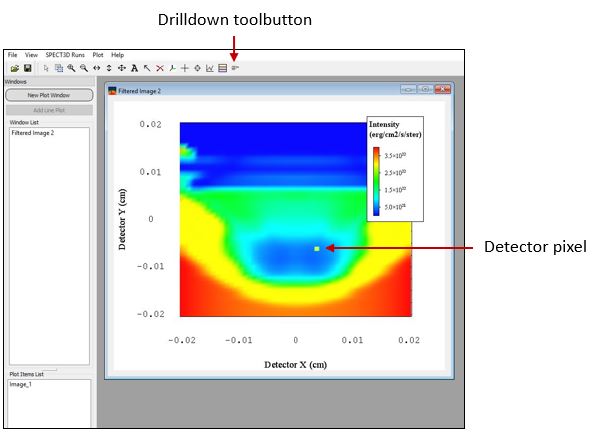Click the save disk icon
Screen dimensions: 601x437
(28, 68)
